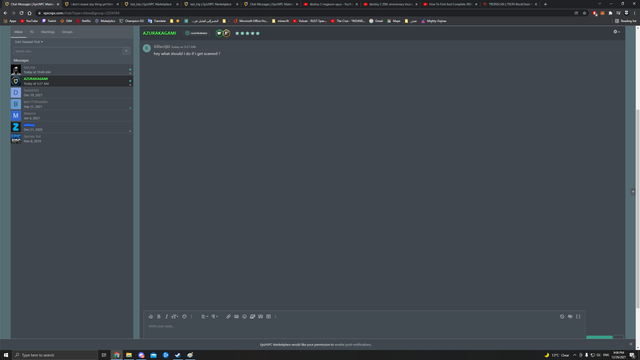Open more text options in editor toolbar
The image size is (640, 360).
point(191,316)
